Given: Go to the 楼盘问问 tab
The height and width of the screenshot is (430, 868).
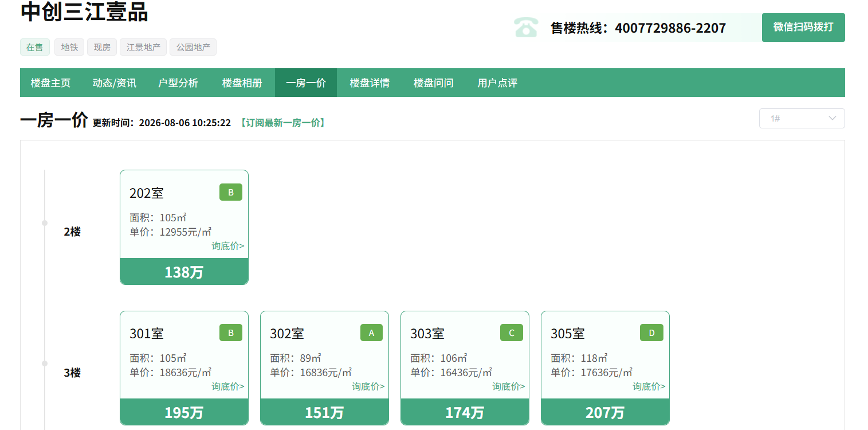Looking at the screenshot, I should (434, 83).
